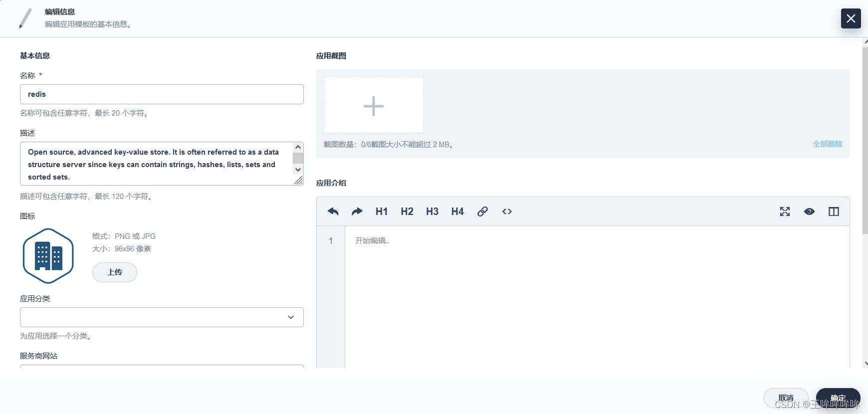Click the 应用截图 section heading

(331, 56)
